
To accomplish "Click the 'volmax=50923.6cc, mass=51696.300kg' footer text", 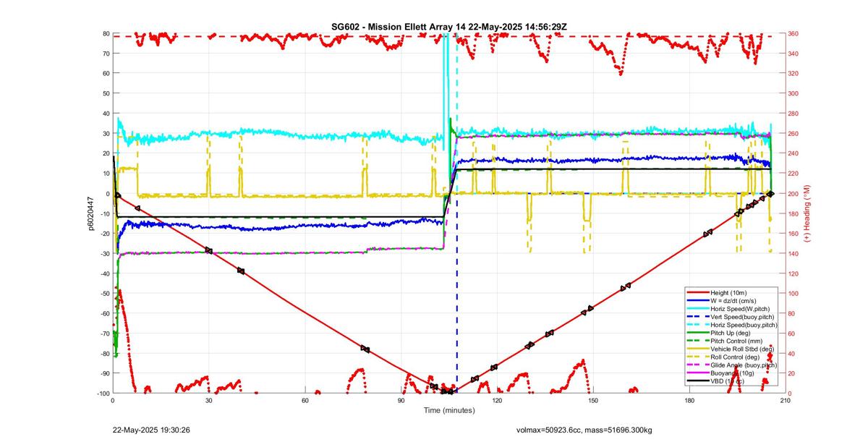I will (584, 430).
